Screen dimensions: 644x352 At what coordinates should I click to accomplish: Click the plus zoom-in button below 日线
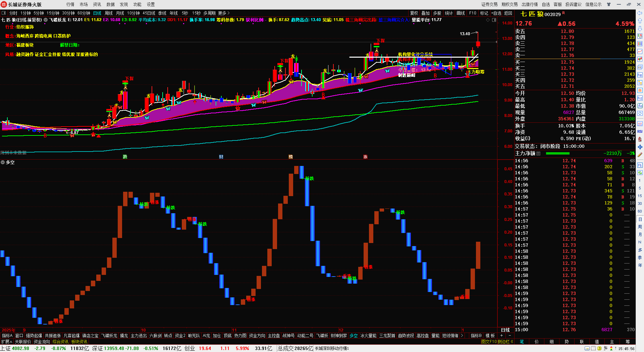[x=502, y=336]
